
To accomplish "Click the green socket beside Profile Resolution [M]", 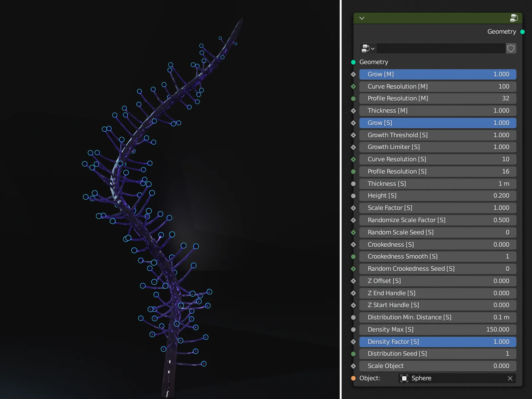I will 353,99.
